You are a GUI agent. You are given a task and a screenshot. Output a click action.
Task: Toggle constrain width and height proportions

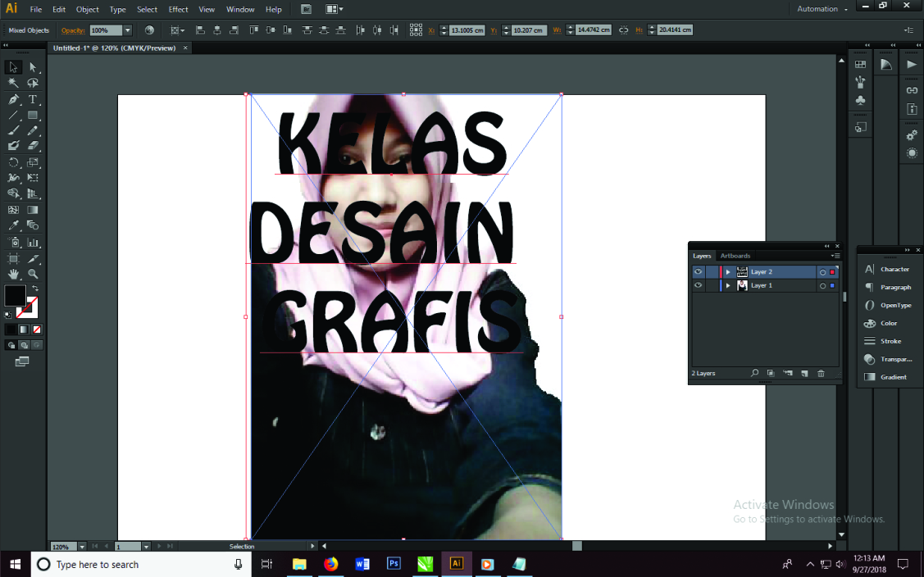pos(623,30)
